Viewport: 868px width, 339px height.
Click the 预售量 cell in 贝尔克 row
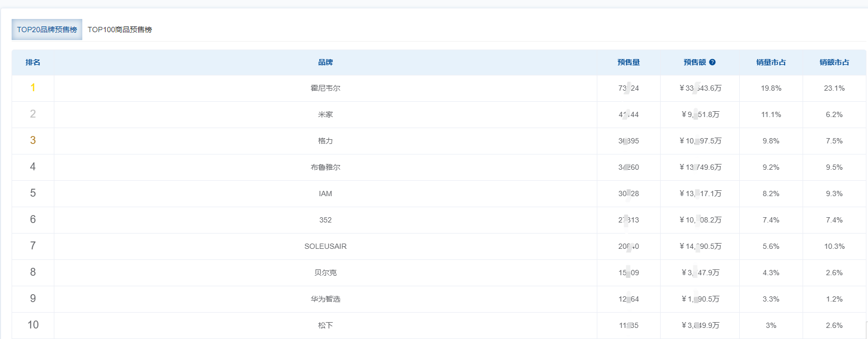(x=628, y=273)
